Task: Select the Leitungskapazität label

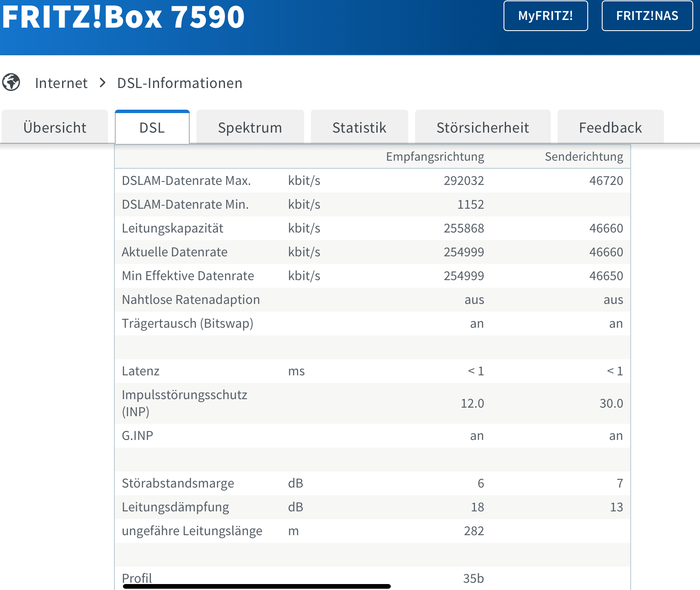Action: click(173, 228)
